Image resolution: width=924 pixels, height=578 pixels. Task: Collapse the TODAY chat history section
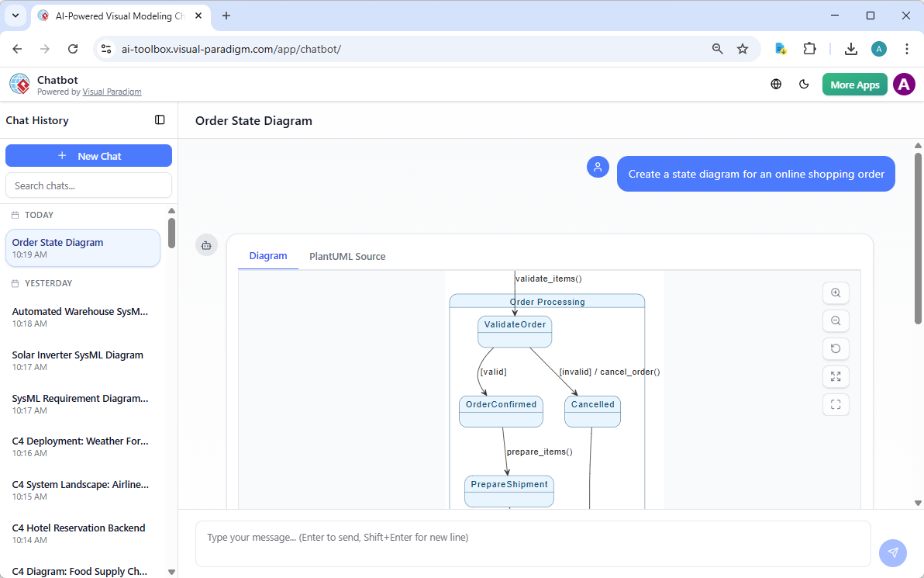point(16,215)
